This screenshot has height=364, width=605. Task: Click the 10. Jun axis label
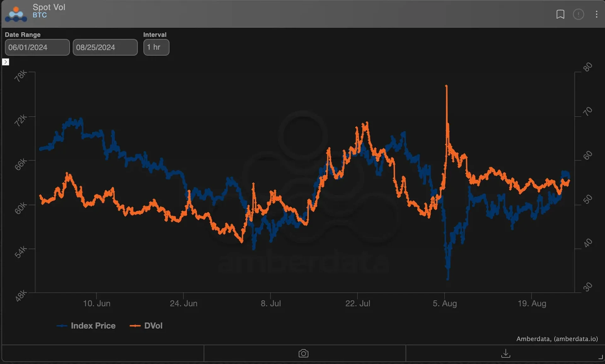tap(96, 303)
